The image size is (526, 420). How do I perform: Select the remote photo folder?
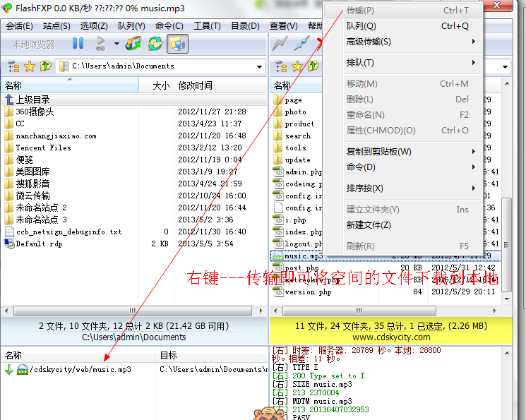(x=290, y=112)
